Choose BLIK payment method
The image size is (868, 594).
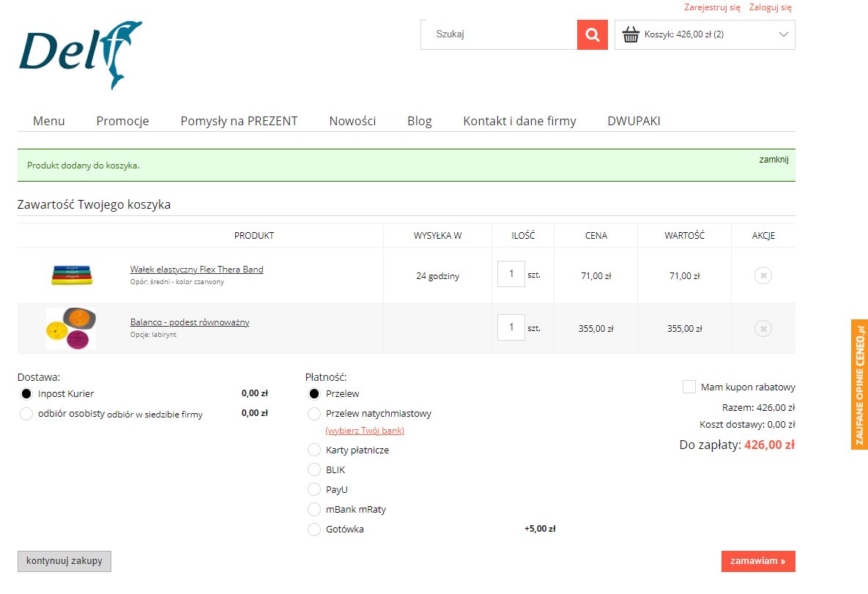point(314,469)
